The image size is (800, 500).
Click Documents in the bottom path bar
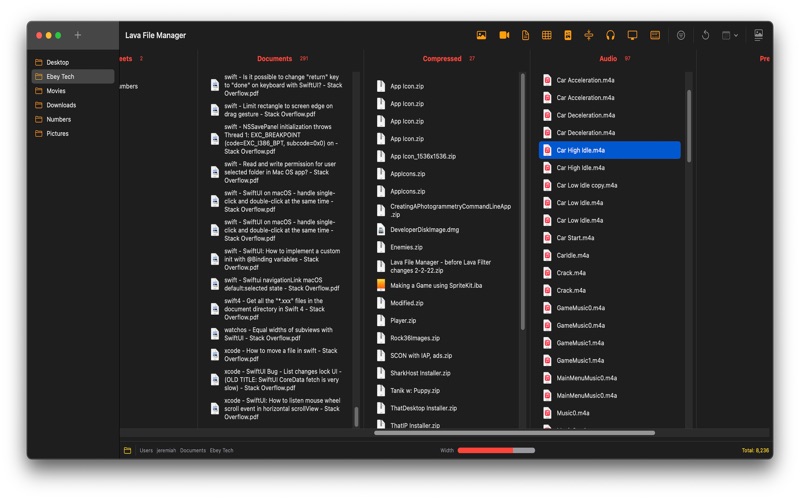click(193, 451)
